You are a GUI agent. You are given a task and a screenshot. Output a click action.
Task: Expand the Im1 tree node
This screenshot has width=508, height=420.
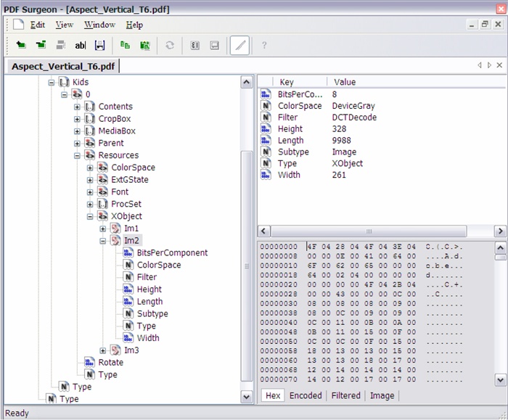(103, 228)
